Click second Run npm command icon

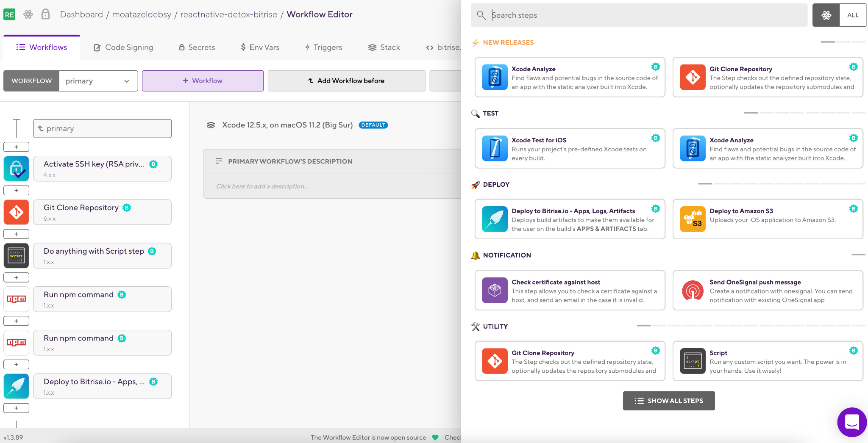click(17, 343)
